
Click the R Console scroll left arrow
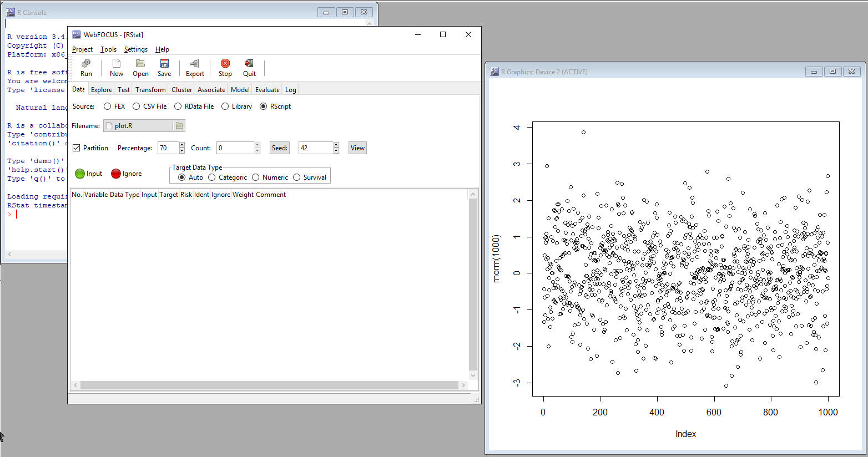9,255
